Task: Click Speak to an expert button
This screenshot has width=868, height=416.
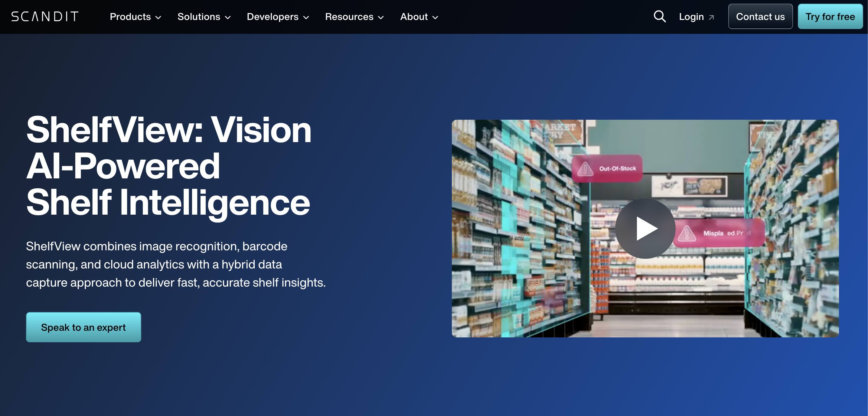Action: coord(83,327)
